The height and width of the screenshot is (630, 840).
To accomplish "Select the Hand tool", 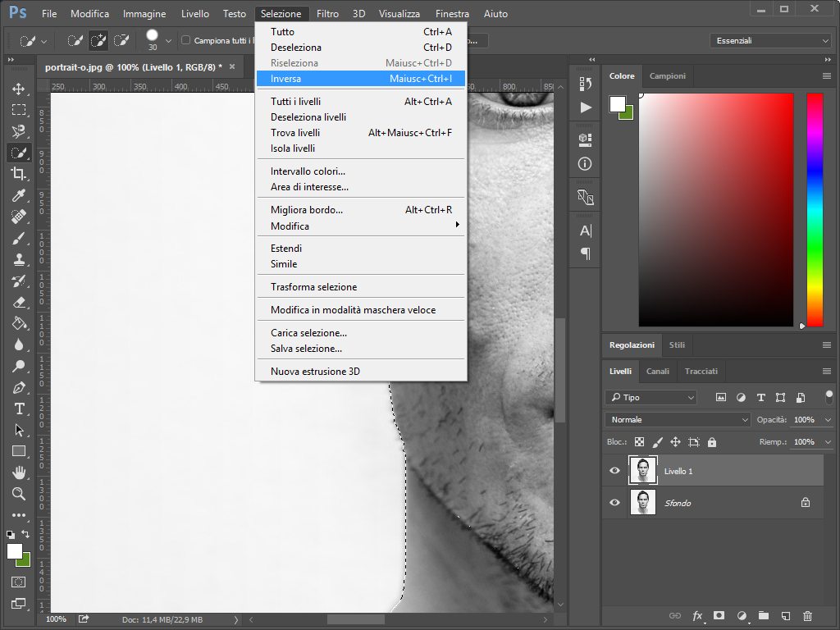I will pos(18,472).
